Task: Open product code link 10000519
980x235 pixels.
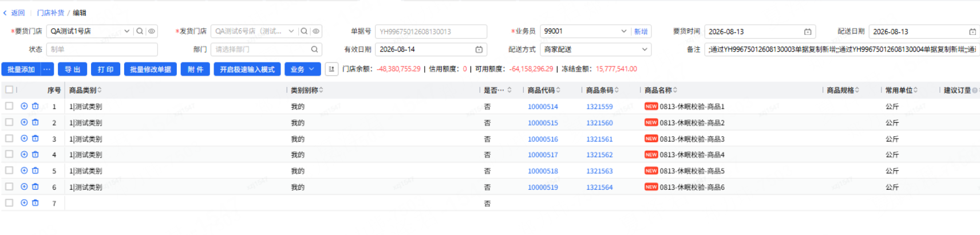Action: (x=543, y=187)
